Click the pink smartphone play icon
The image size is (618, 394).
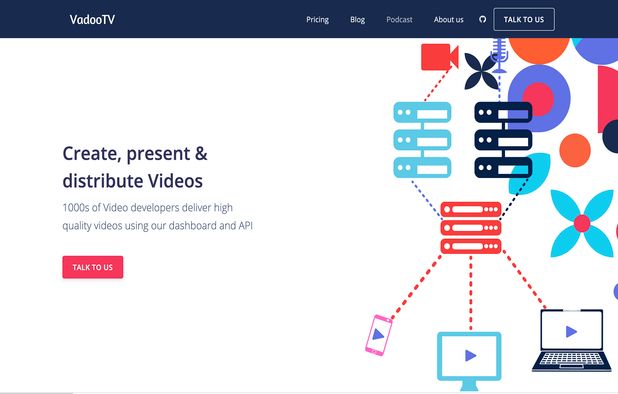378,335
